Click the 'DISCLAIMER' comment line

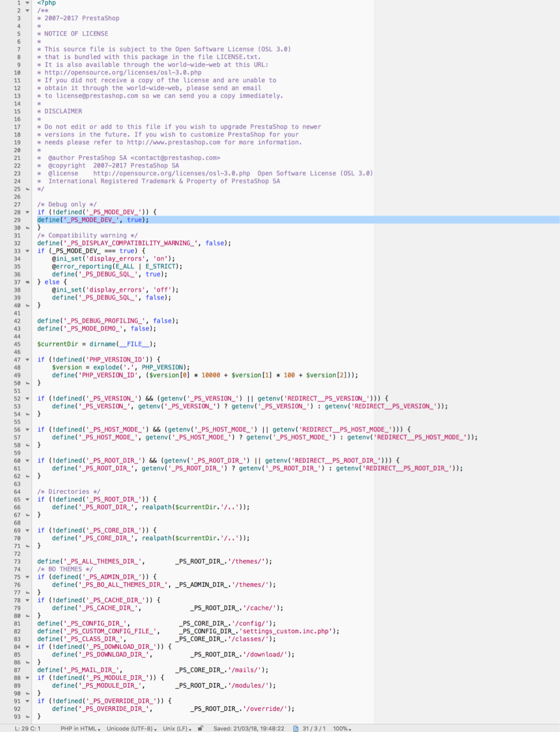point(63,111)
